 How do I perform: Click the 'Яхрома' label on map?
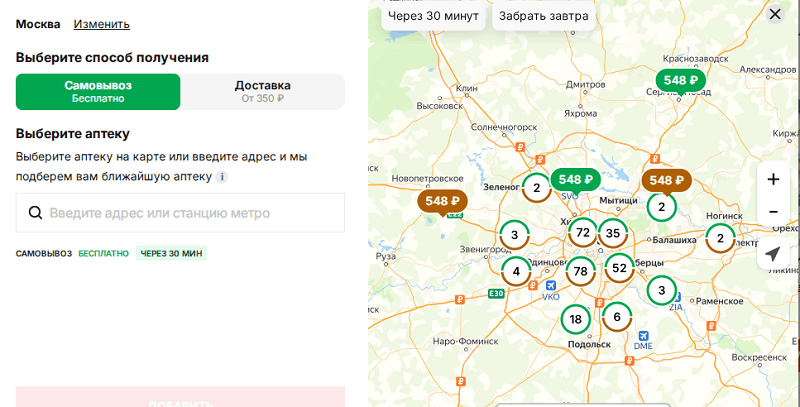(x=581, y=114)
